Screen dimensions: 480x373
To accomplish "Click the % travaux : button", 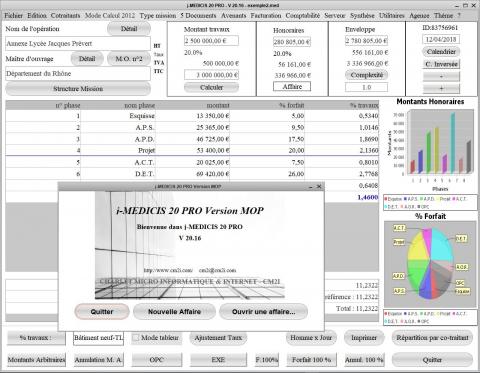I will coord(36,338).
